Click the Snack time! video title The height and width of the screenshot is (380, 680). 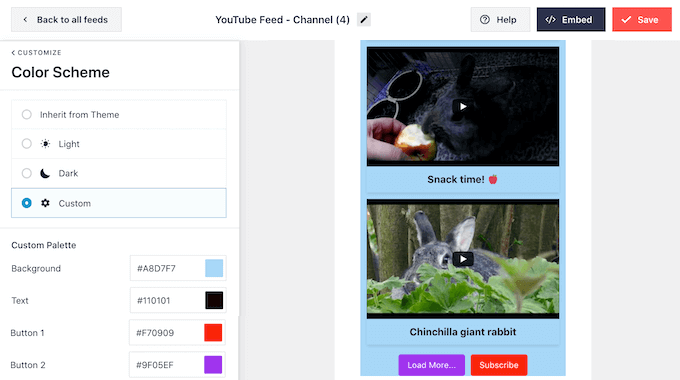coord(462,180)
